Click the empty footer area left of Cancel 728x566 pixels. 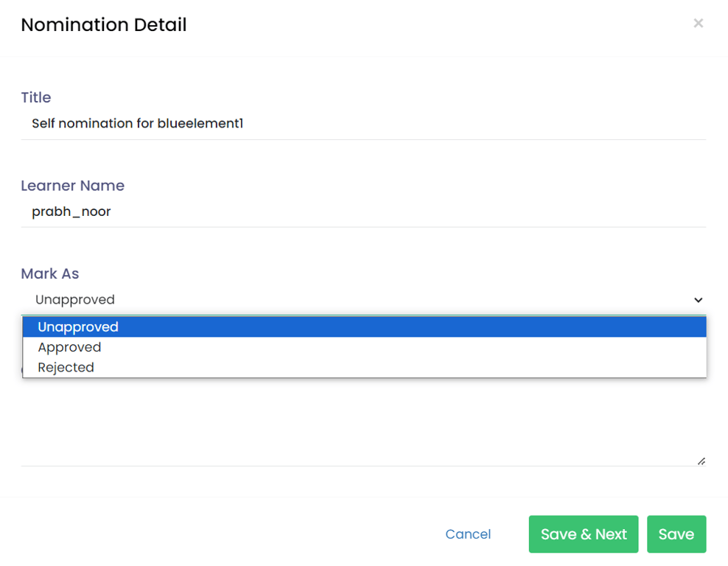point(221,534)
